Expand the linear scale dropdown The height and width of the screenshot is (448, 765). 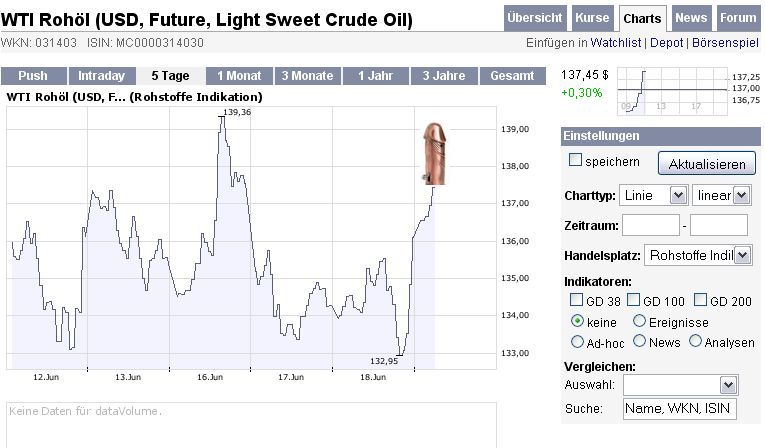(721, 195)
